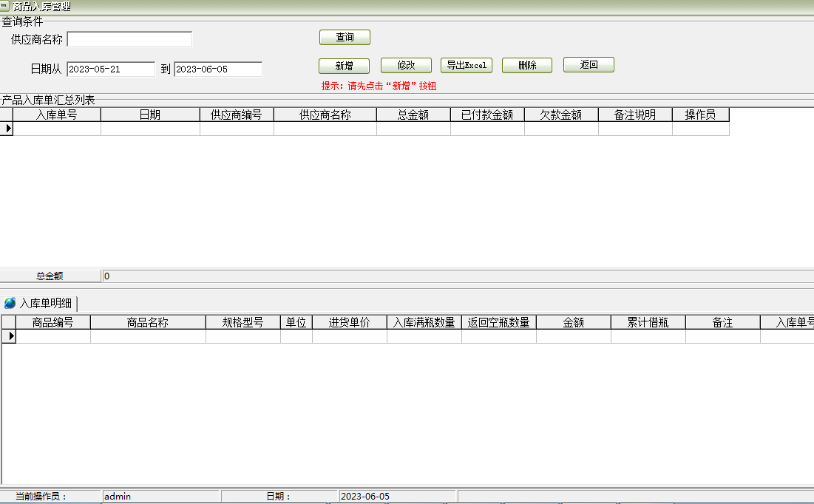Select row arrow indicator in summary table

pyautogui.click(x=7, y=129)
